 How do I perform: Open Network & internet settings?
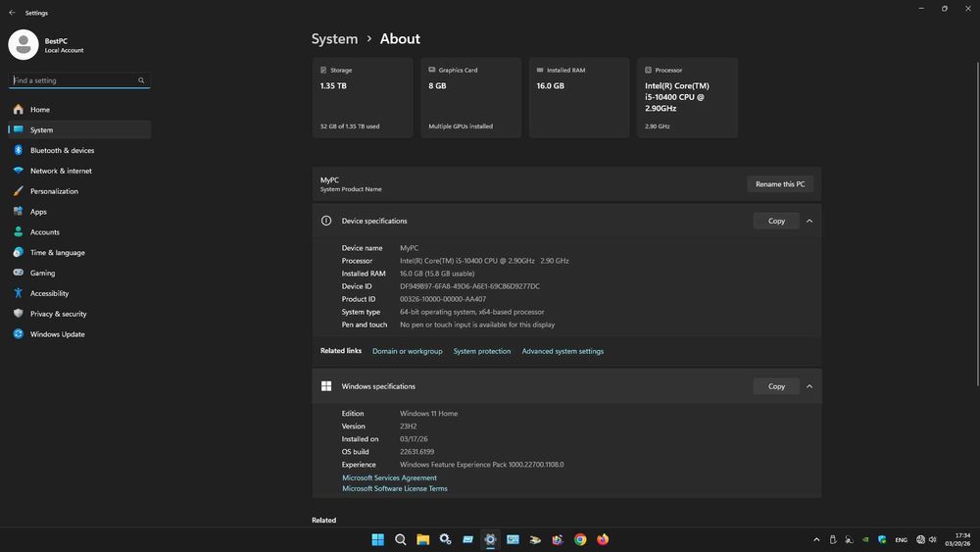pos(79,171)
